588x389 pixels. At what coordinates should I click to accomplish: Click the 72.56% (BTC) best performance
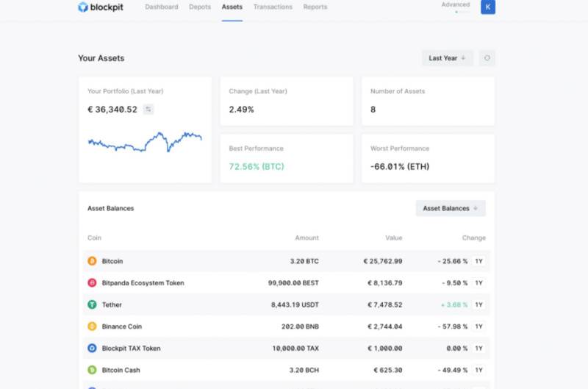[x=257, y=166]
